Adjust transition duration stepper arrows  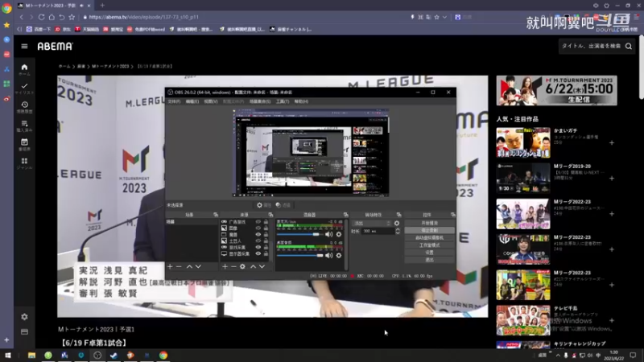[397, 231]
